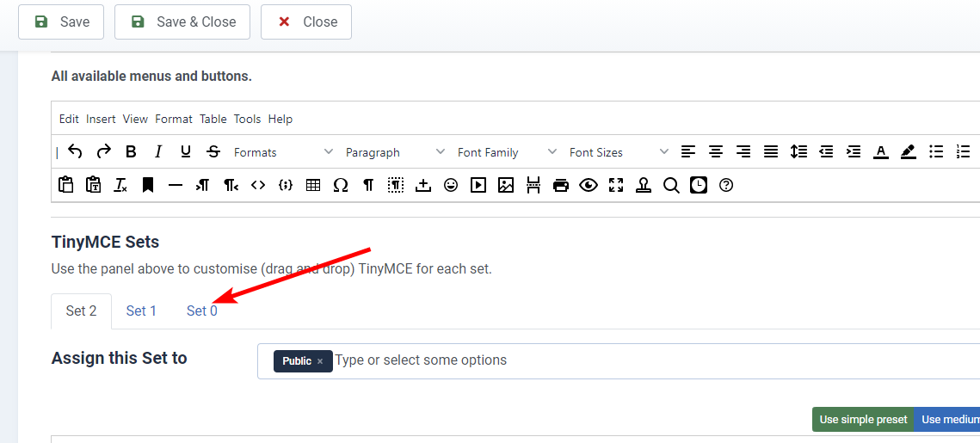Screen dimensions: 980x443
Task: Click the decrease indent icon
Action: tap(826, 152)
